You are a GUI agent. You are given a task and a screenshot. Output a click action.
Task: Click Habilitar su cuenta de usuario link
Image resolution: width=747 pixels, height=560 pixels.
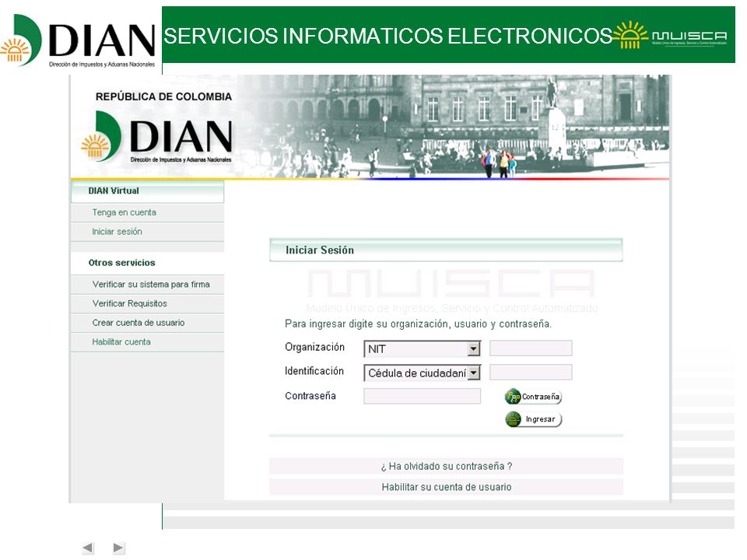(447, 487)
